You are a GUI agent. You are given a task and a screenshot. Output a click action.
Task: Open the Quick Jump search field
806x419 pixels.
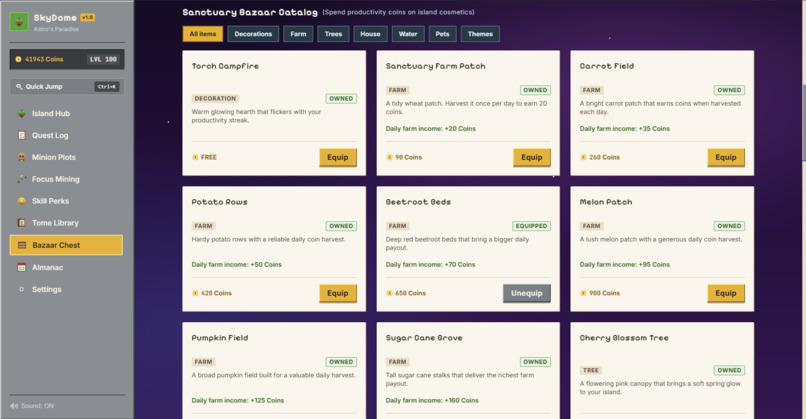67,86
